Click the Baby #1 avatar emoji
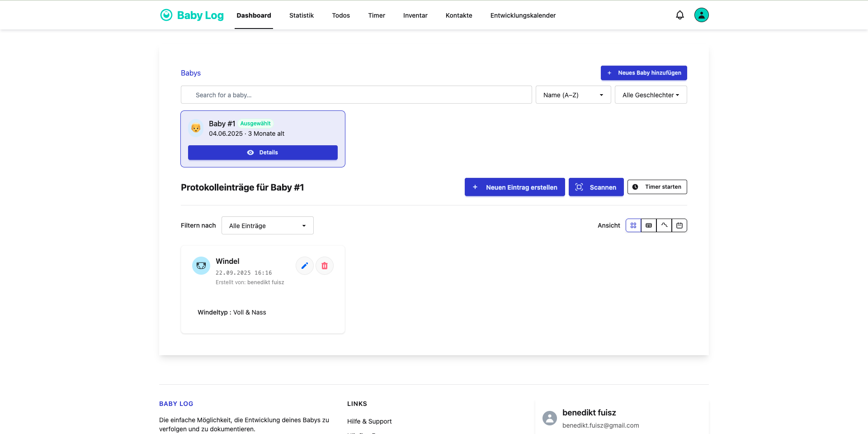Screen dimensions: 868x434 click(x=196, y=128)
